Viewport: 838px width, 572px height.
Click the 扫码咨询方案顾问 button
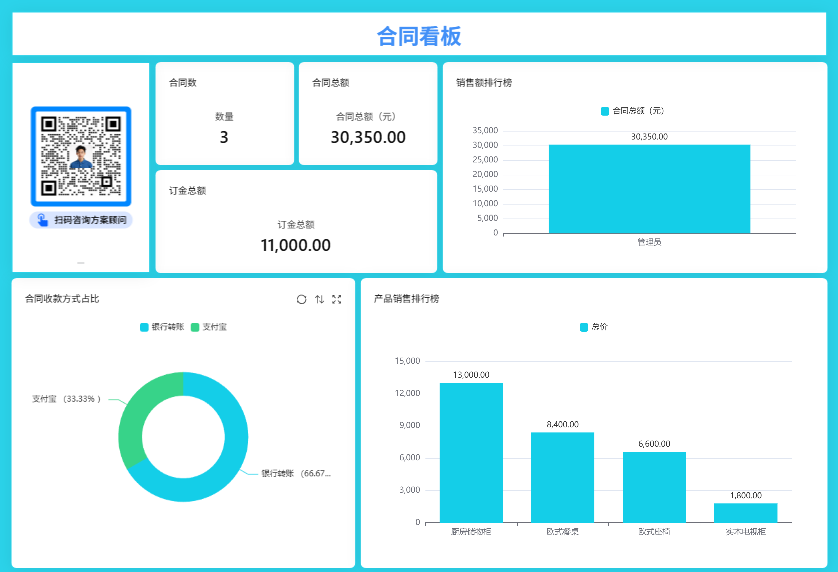[81, 220]
